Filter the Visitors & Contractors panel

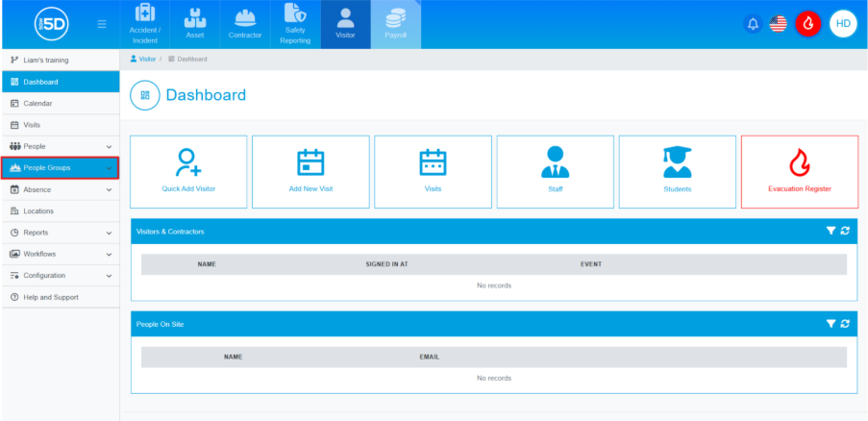[x=831, y=232]
